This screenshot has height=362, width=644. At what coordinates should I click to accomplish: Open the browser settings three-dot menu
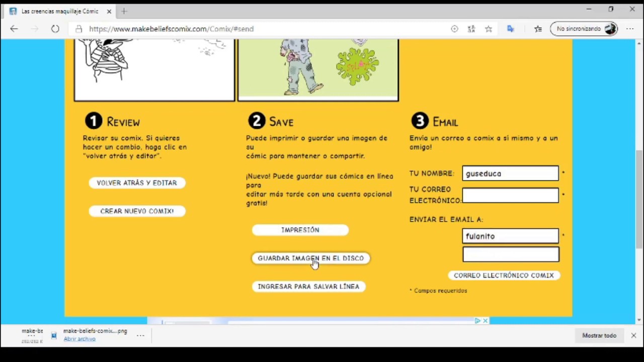click(630, 29)
